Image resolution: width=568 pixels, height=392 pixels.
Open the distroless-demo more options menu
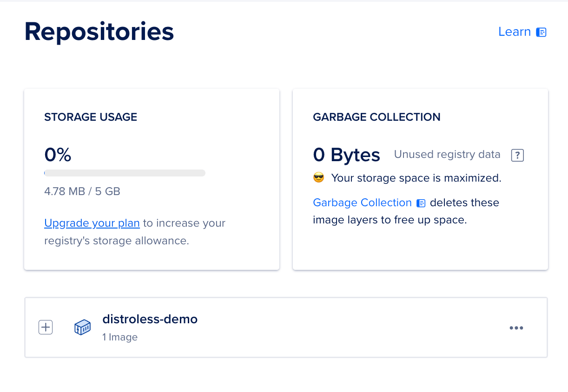[516, 328]
